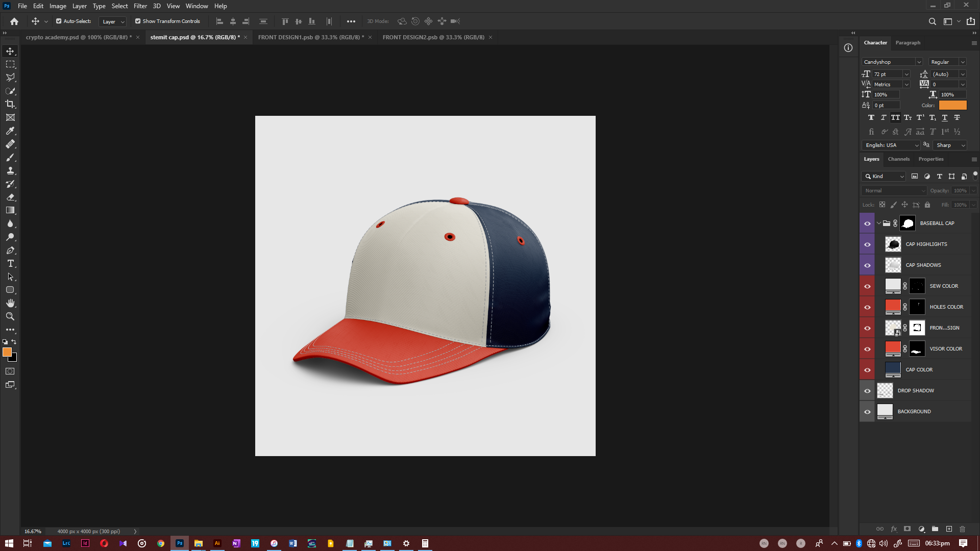
Task: Select the Healing Brush tool
Action: click(x=10, y=144)
